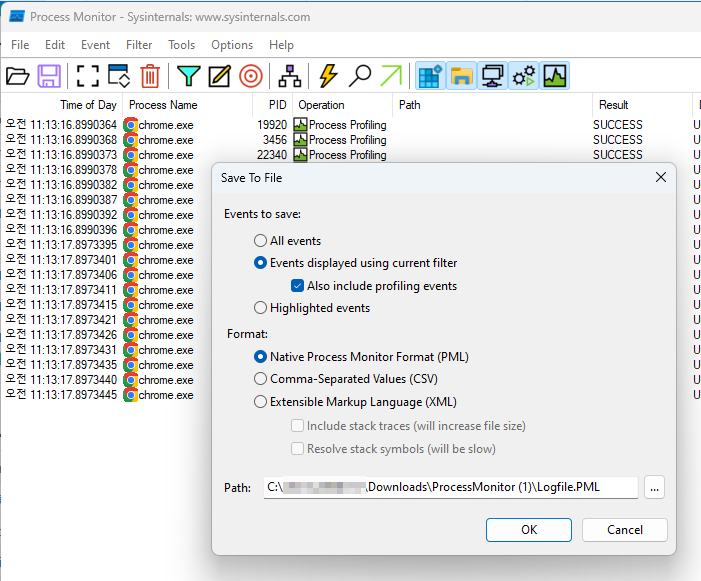This screenshot has height=581, width=701.
Task: Choose Extensible Markup Language (XML) format
Action: (260, 402)
